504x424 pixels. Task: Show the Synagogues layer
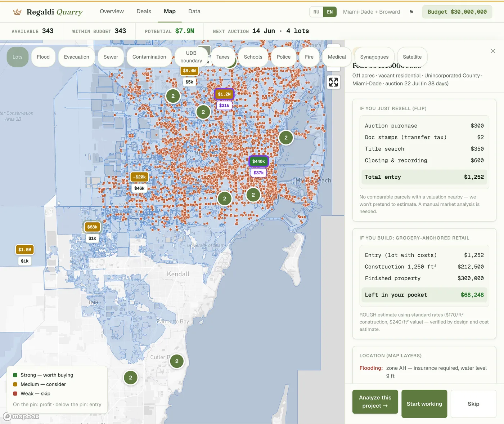374,57
